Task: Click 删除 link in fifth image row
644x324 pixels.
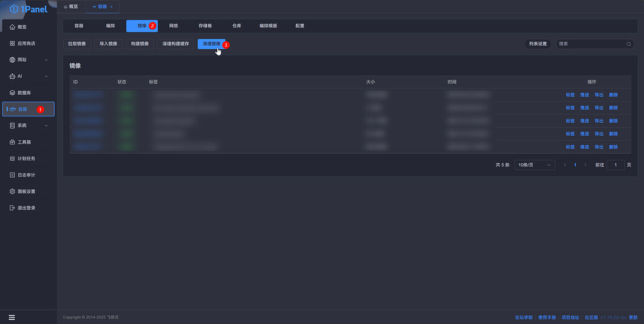Action: point(613,147)
